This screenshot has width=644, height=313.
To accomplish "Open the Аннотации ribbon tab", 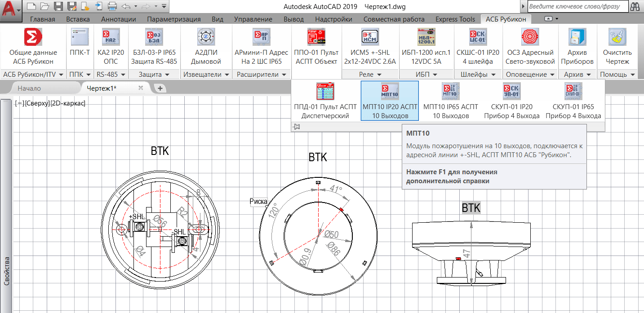I will point(119,19).
